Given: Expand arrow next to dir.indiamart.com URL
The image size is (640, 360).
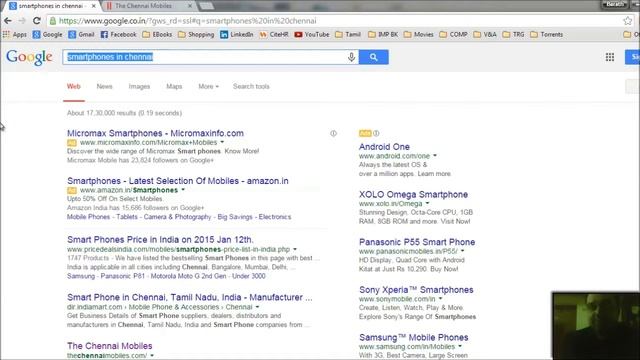Looking at the screenshot, I should click(x=257, y=307).
